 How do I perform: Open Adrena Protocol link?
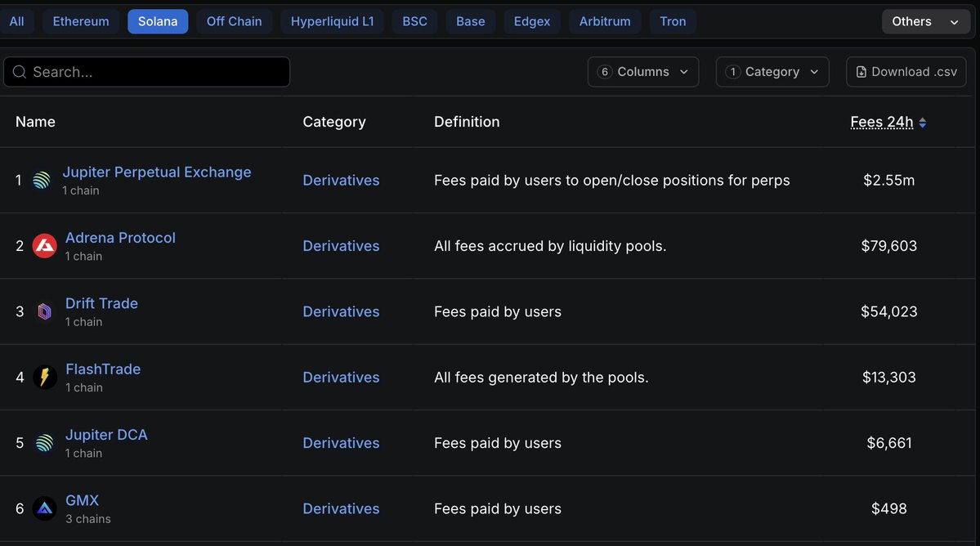point(121,238)
